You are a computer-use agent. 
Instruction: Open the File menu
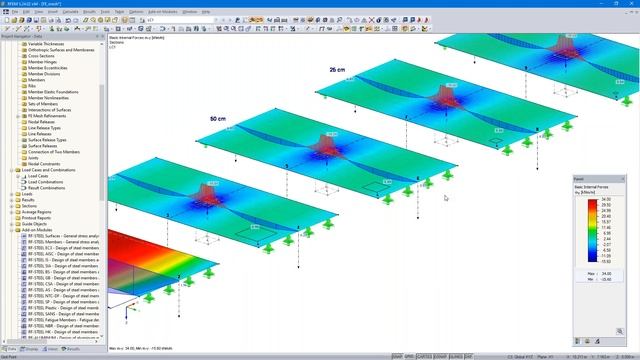(15, 12)
